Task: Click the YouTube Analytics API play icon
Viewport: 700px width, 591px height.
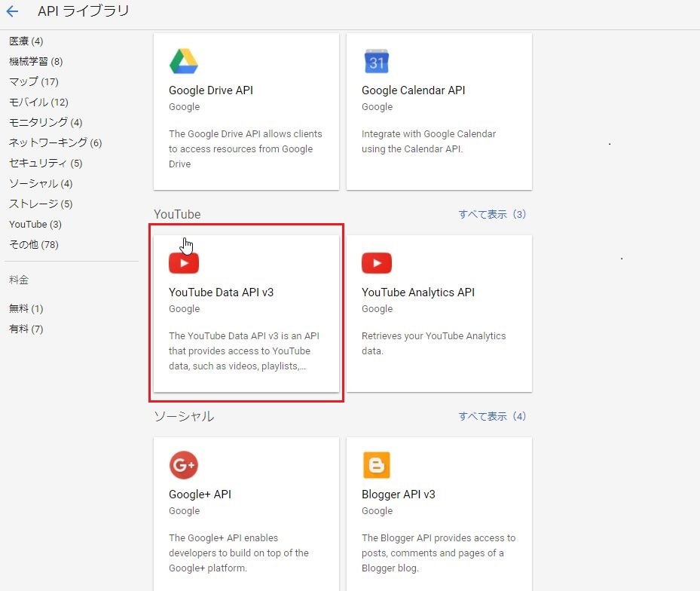Action: 376,263
